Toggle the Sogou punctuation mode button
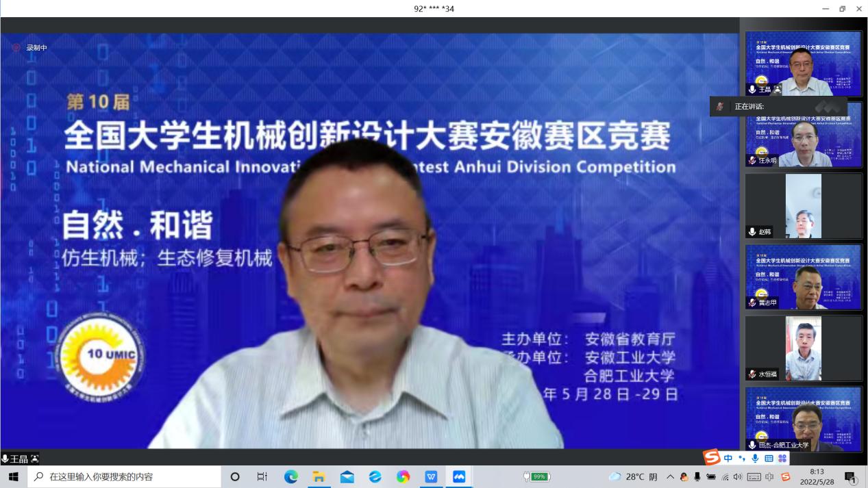868x488 pixels. point(742,459)
